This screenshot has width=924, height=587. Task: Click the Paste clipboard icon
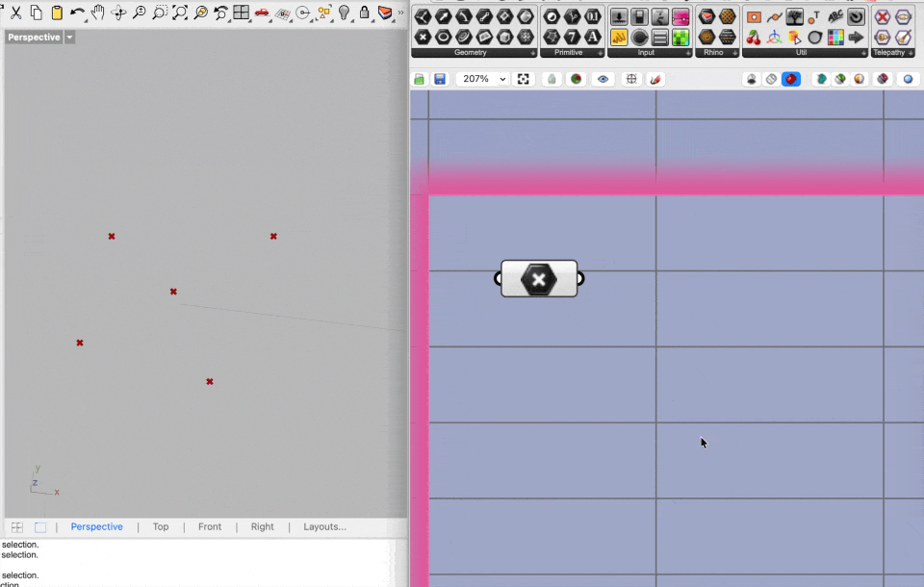57,13
